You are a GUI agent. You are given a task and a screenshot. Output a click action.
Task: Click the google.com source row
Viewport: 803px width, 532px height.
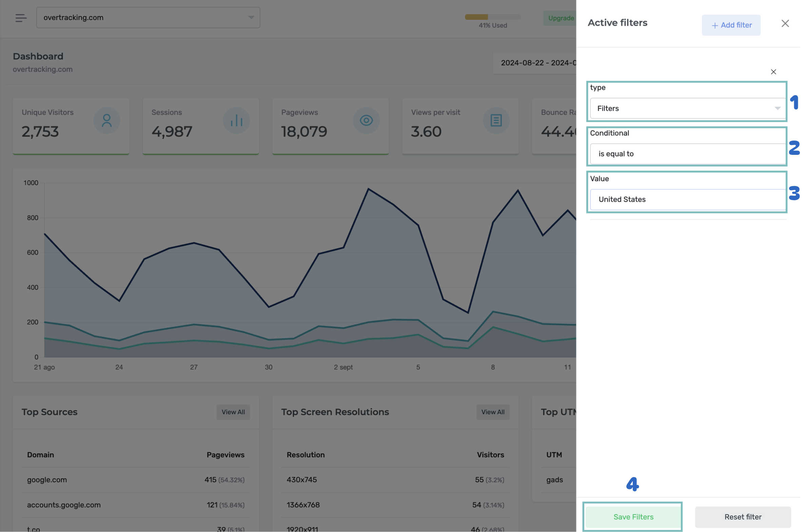click(136, 480)
